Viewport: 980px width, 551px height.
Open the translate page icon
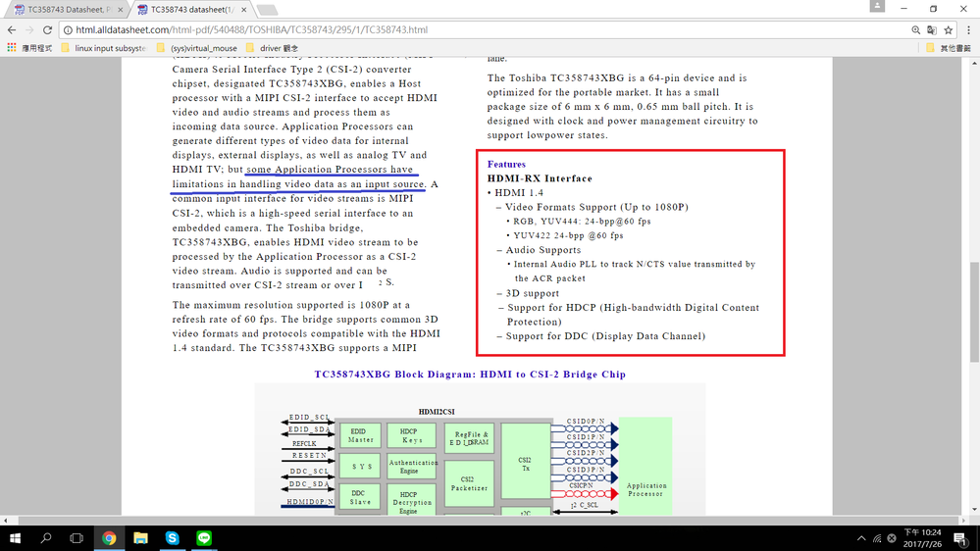coord(932,30)
